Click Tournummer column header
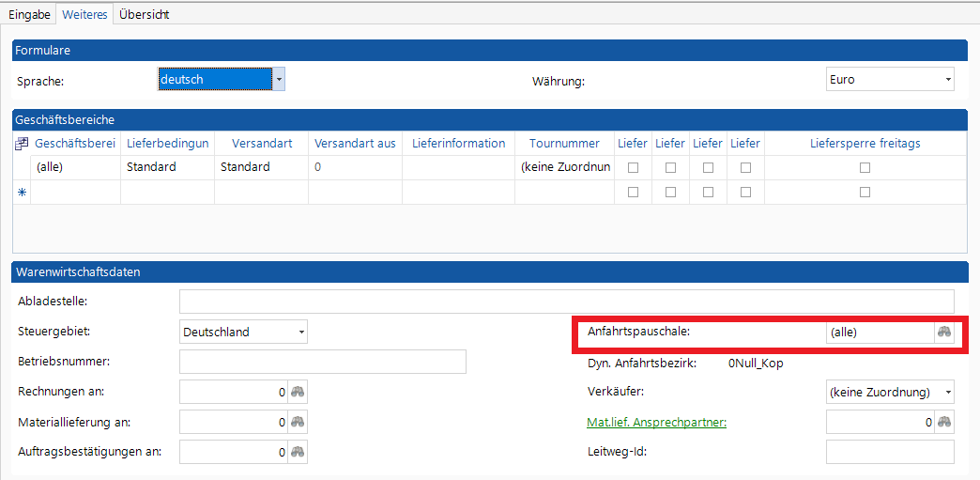Image resolution: width=980 pixels, height=480 pixels. point(563,143)
